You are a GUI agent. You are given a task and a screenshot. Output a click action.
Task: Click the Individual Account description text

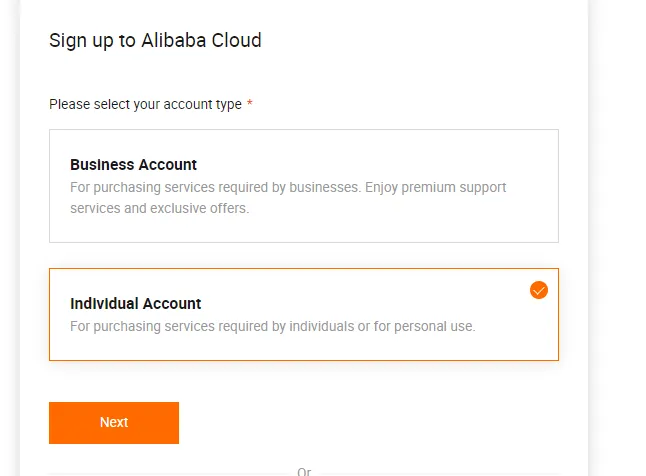tap(272, 326)
